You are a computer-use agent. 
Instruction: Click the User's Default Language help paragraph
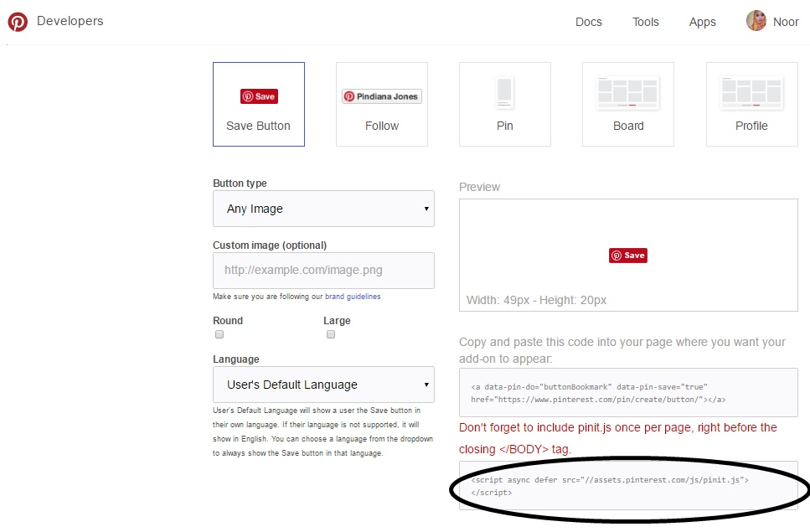point(322,431)
